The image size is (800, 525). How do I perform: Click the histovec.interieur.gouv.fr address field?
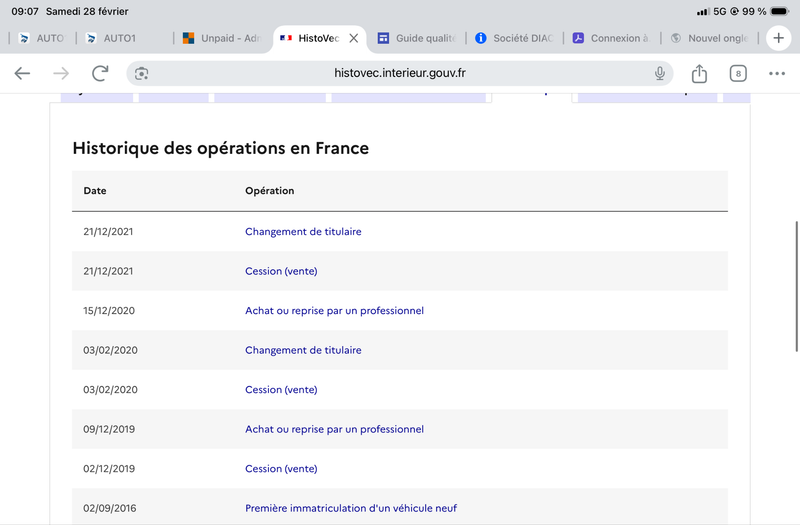coord(400,73)
